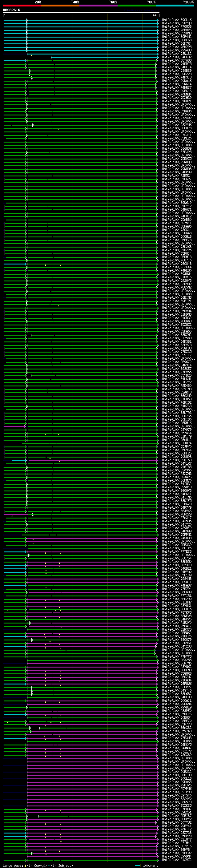Select the label UniRef100_C4R6C1
This screenshot has width=197, height=868.
pos(177,210)
